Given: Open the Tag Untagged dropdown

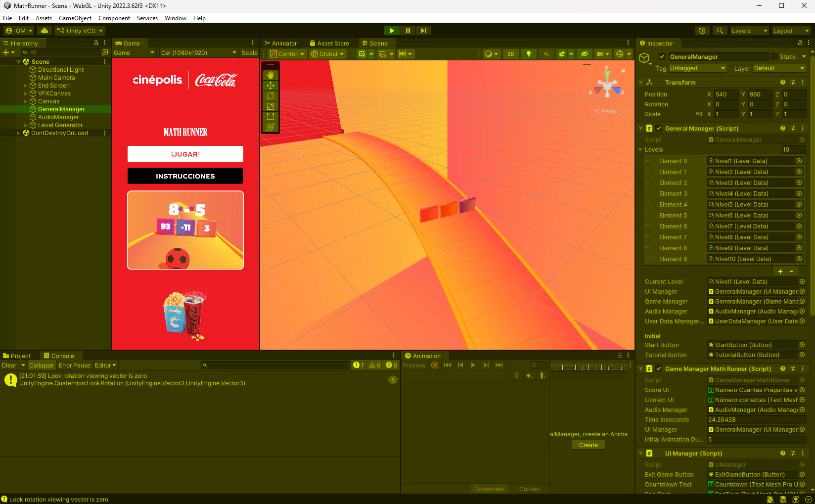Looking at the screenshot, I should [x=697, y=68].
